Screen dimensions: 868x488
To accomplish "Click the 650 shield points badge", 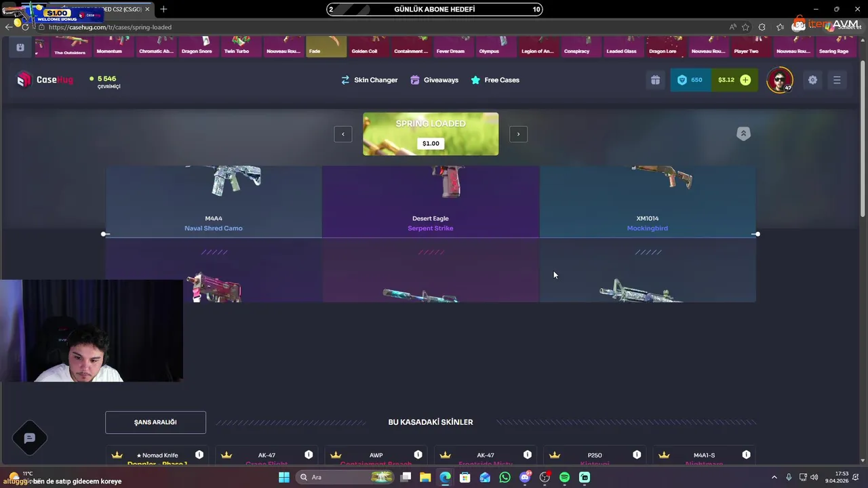I will coord(690,80).
